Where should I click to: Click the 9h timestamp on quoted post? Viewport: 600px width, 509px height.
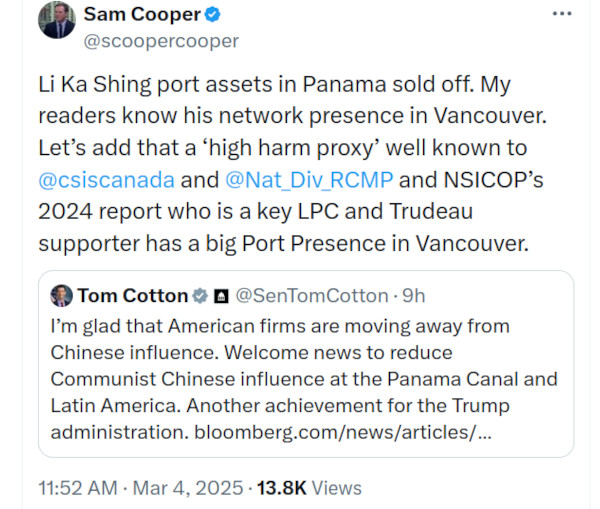pos(415,295)
